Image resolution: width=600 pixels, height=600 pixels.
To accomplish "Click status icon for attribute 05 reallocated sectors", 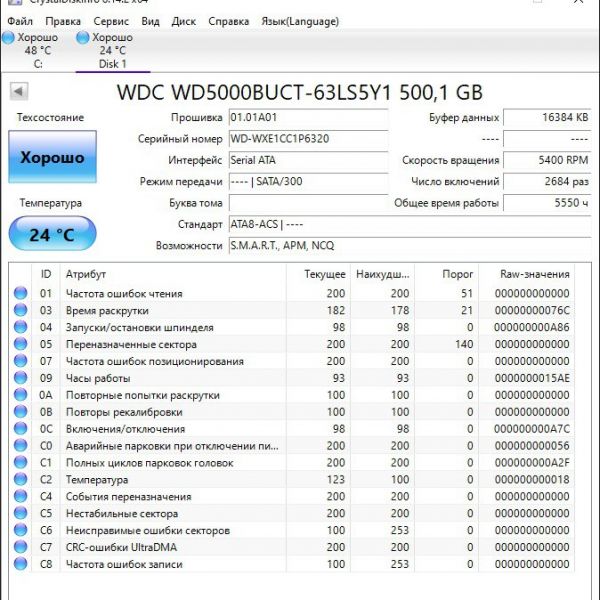I will coord(21,344).
